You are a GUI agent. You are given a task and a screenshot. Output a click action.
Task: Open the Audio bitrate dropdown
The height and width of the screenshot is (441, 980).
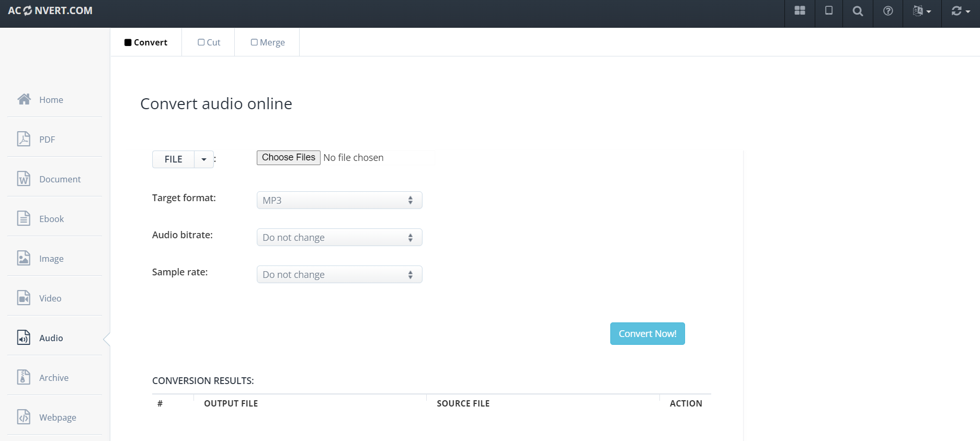(339, 238)
